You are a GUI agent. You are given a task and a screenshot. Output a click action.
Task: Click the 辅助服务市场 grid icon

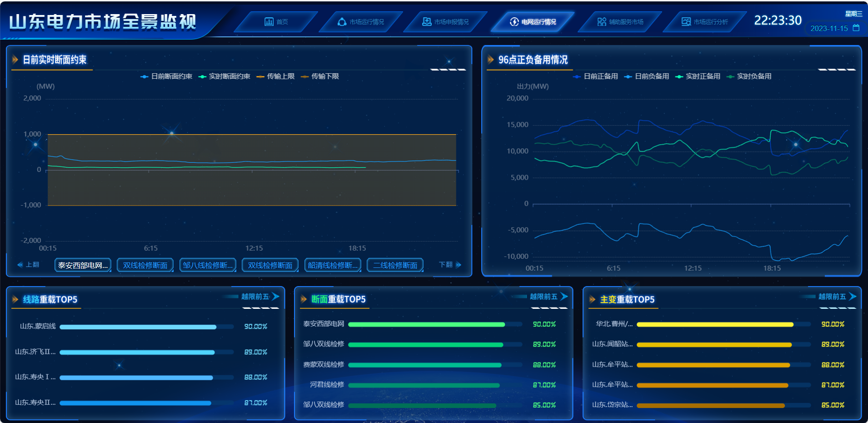click(602, 22)
